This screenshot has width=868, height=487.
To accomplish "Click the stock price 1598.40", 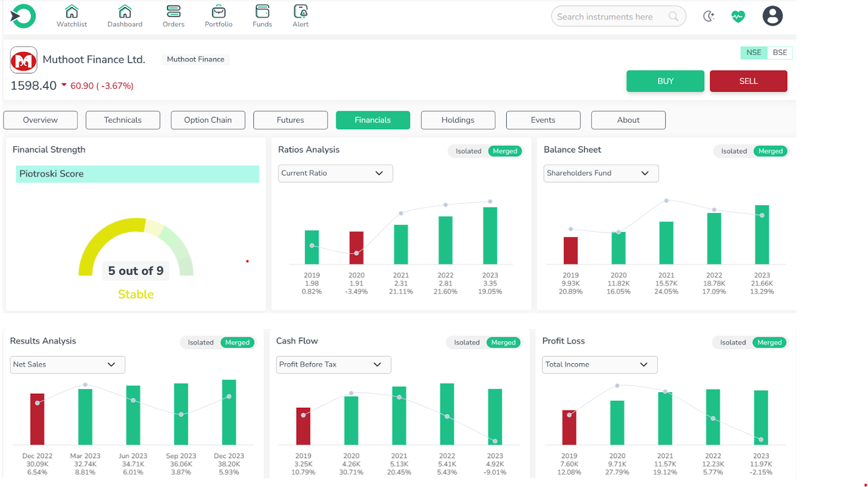I will [x=34, y=85].
